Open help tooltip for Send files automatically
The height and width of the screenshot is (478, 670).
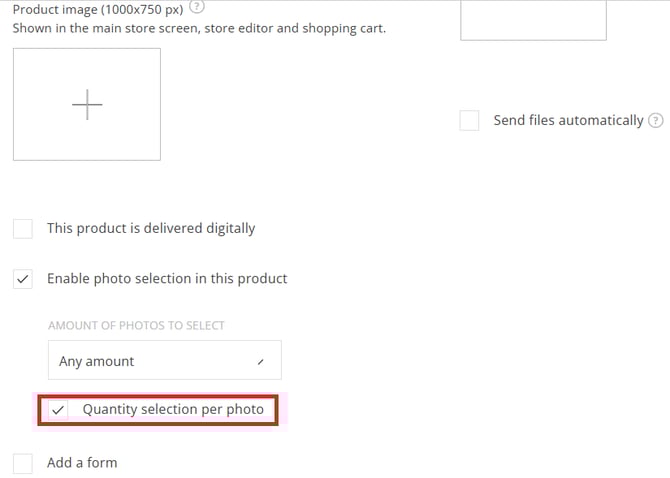(x=656, y=121)
